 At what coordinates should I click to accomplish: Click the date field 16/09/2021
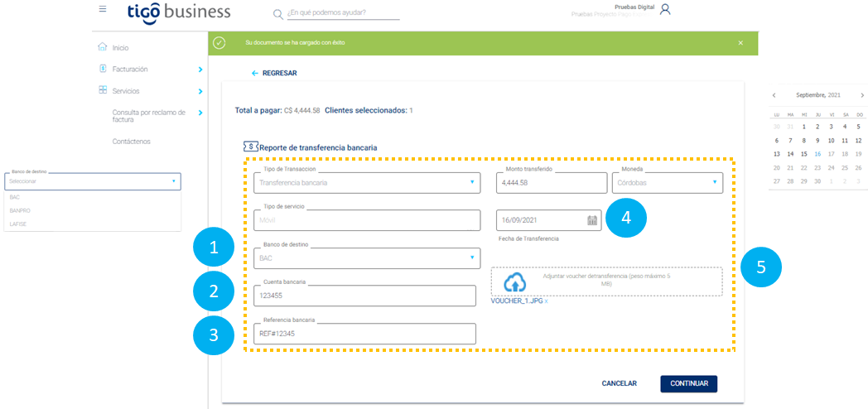[x=548, y=220]
